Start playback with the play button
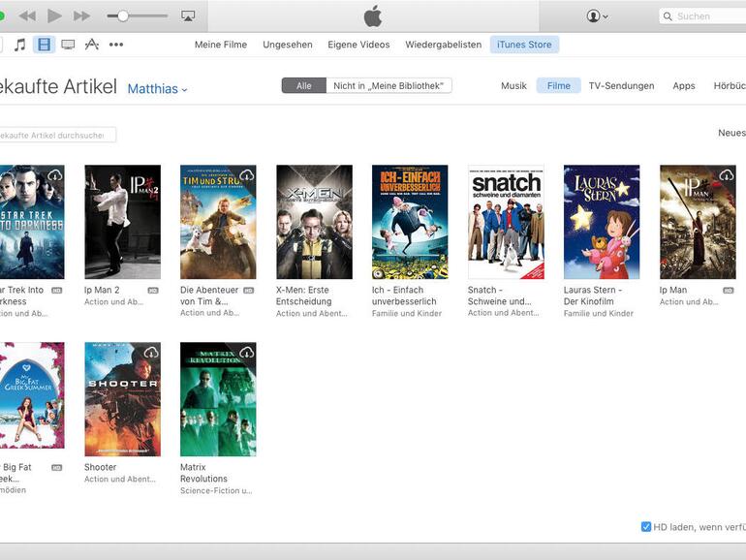The width and height of the screenshot is (746, 560). (x=54, y=16)
